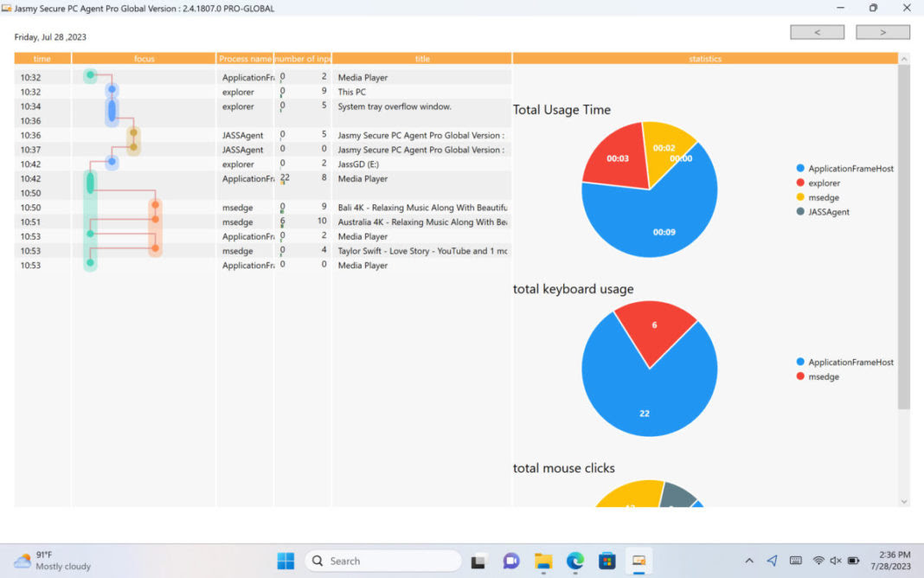Show hidden system tray icons
Screen dimensions: 924x578
click(749, 561)
